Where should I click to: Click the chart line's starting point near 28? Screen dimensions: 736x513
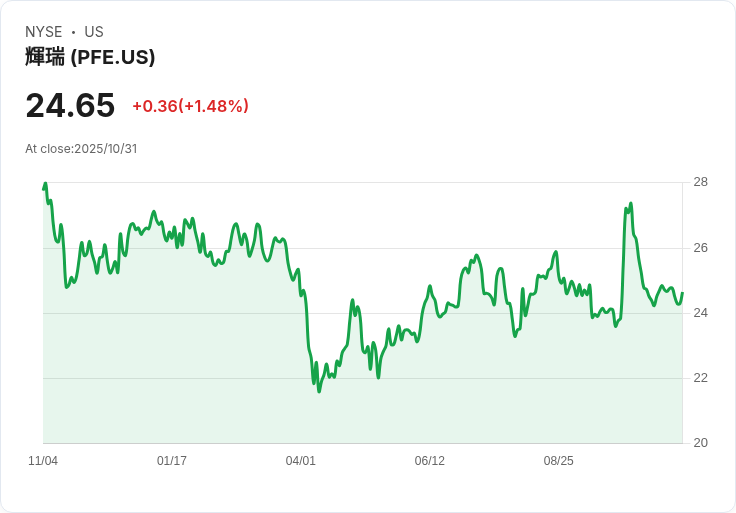(x=45, y=184)
